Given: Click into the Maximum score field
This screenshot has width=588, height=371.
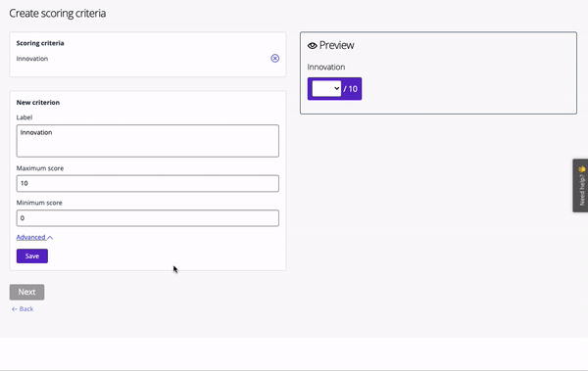Looking at the screenshot, I should coord(148,184).
